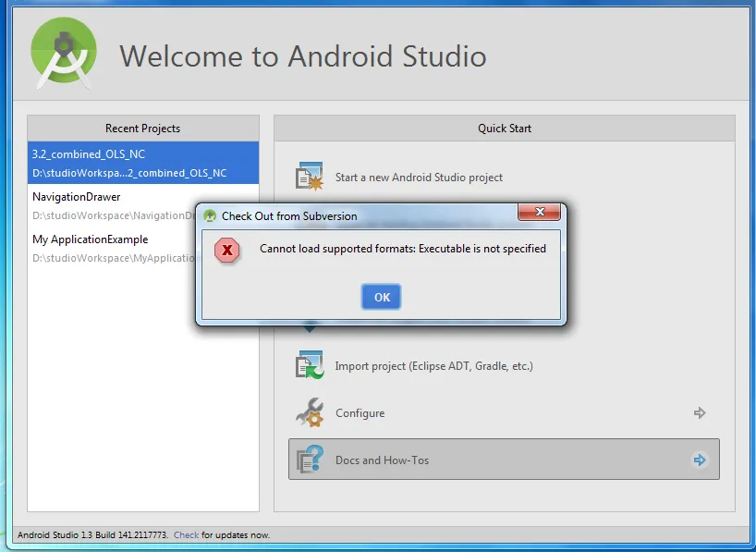This screenshot has width=756, height=552.
Task: Click the D:\studioWorkspace\MyApplicatio path text
Action: pos(114,258)
